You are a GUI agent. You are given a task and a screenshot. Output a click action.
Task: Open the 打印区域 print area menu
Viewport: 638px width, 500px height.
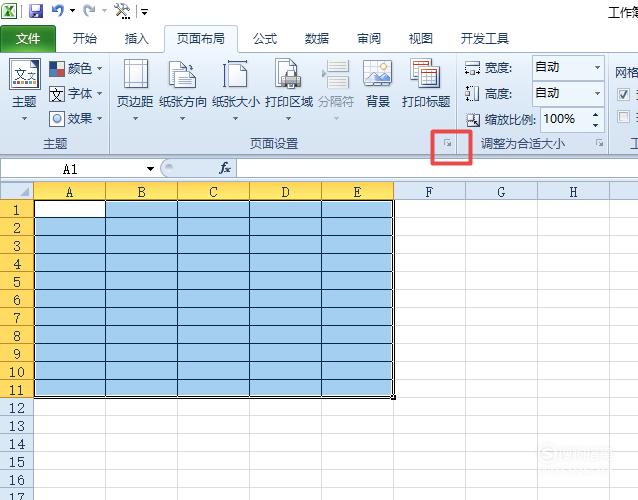click(288, 90)
